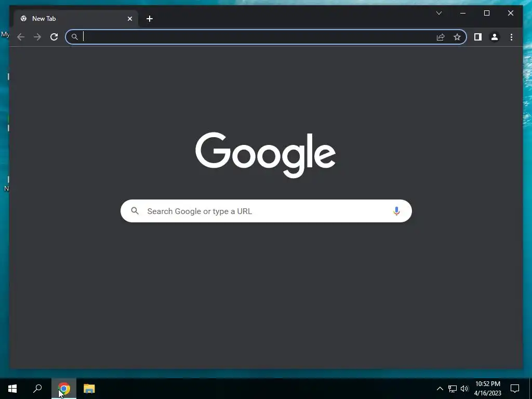Click the Search Google or type a URL box
This screenshot has width=532, height=399.
click(x=266, y=211)
